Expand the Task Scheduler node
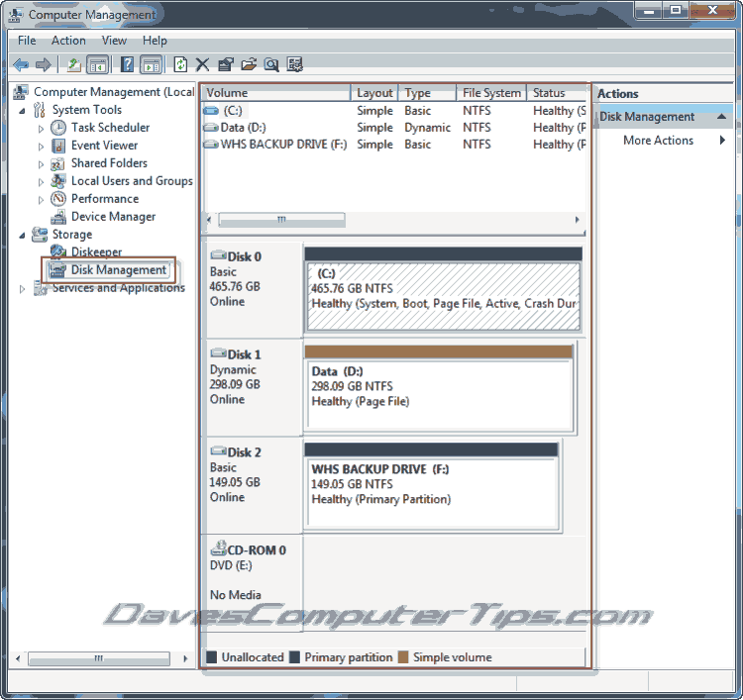This screenshot has width=743, height=700. click(x=41, y=129)
